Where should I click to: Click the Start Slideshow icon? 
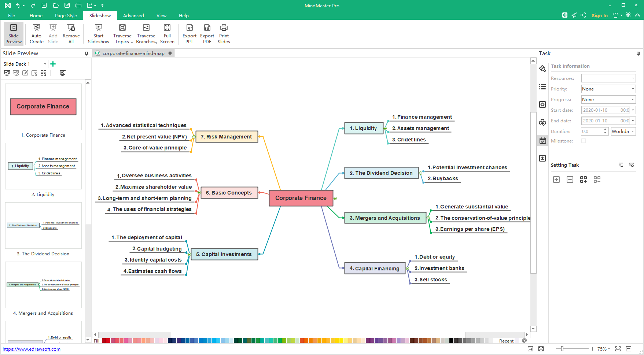[98, 28]
